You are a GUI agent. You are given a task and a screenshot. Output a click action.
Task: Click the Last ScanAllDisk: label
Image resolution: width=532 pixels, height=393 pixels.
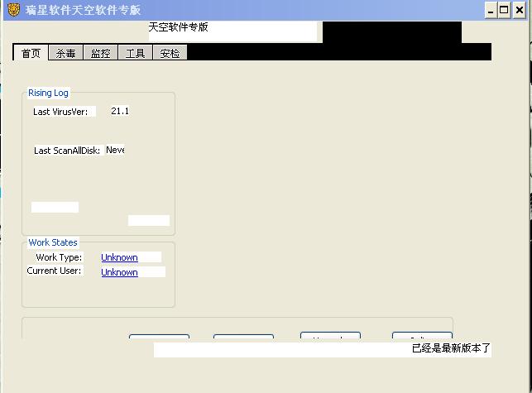[67, 151]
